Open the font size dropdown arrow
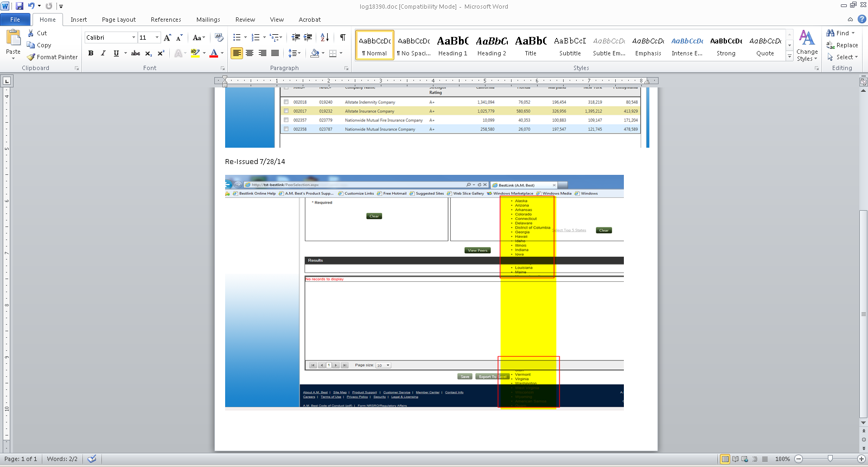The image size is (868, 467). [157, 37]
